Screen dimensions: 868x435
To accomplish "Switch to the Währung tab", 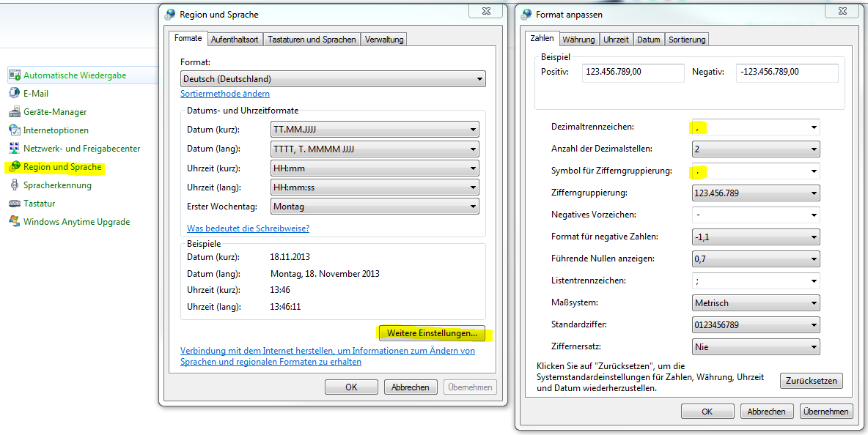I will pyautogui.click(x=578, y=40).
